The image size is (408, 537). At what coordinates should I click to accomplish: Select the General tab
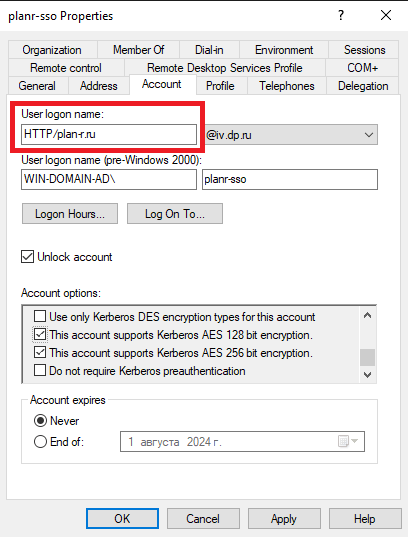click(37, 86)
